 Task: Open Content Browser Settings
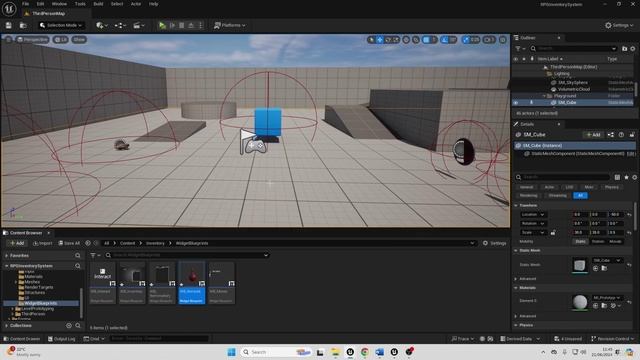point(494,243)
